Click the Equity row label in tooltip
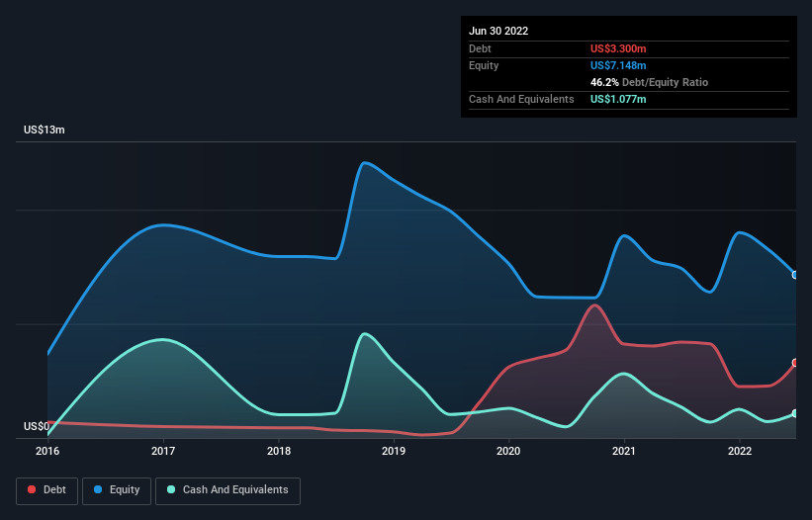The width and height of the screenshot is (812, 520). click(x=484, y=65)
